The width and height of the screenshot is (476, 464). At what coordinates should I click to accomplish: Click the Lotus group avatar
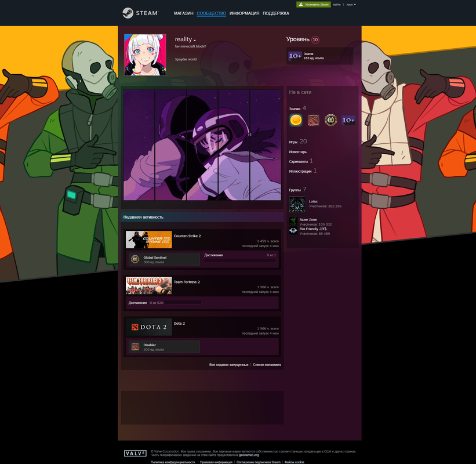[297, 204]
